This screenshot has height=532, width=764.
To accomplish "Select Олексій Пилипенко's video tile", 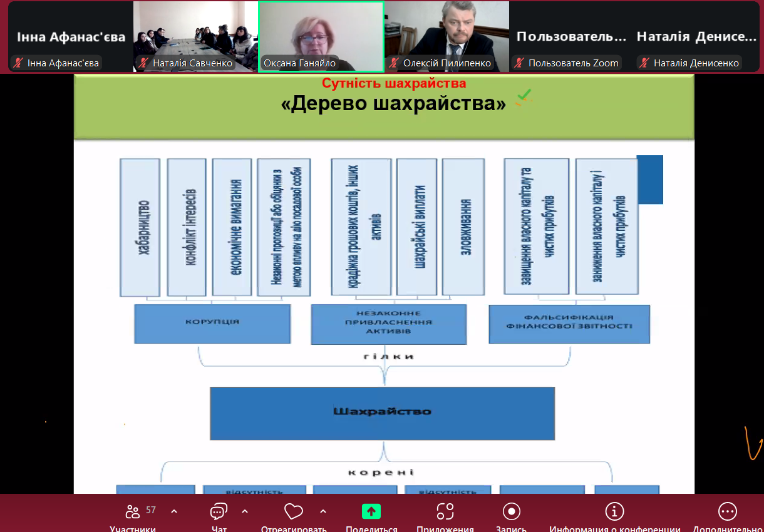I will tap(447, 36).
